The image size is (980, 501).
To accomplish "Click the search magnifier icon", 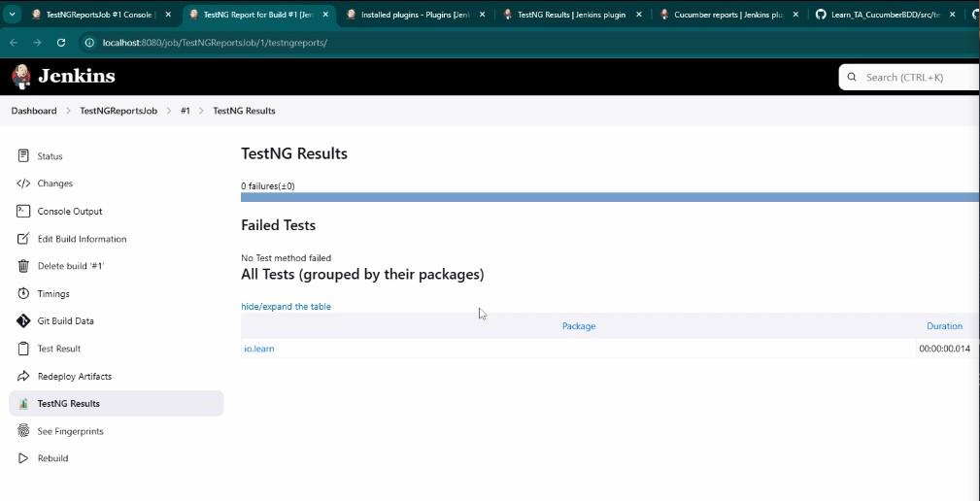I will tap(851, 78).
